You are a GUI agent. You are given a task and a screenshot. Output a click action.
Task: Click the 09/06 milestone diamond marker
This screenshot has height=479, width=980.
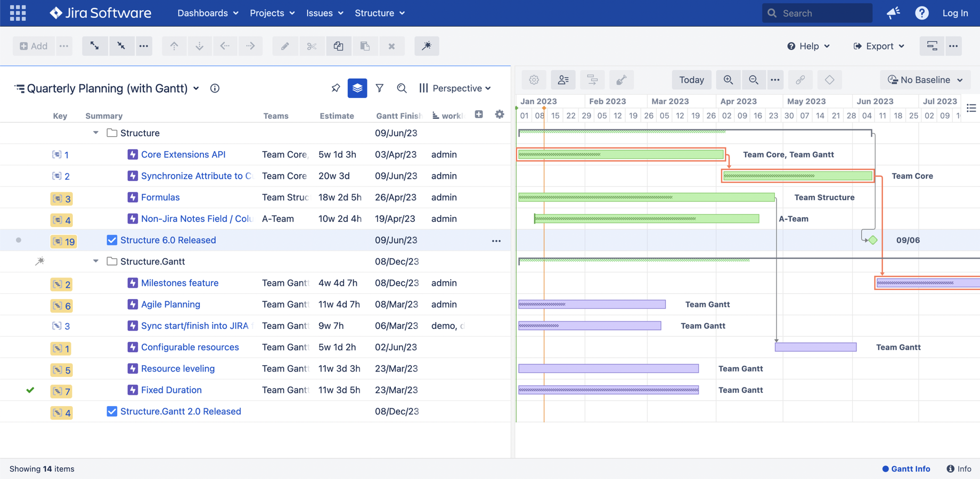(872, 240)
